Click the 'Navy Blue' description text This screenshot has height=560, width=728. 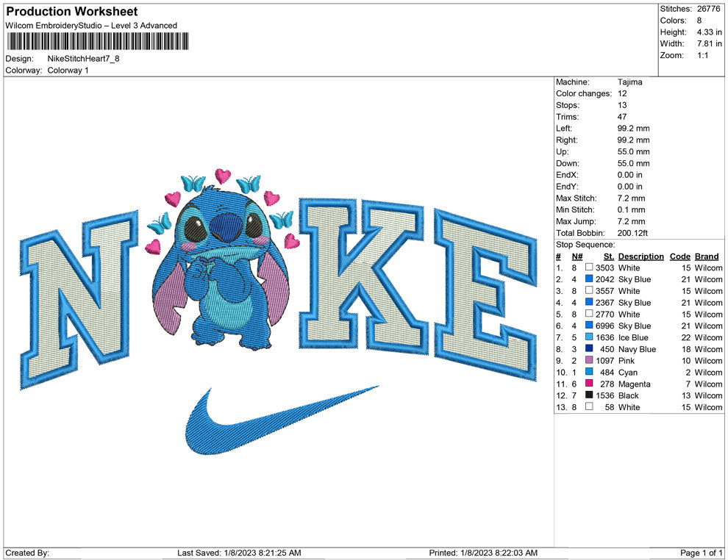[637, 349]
